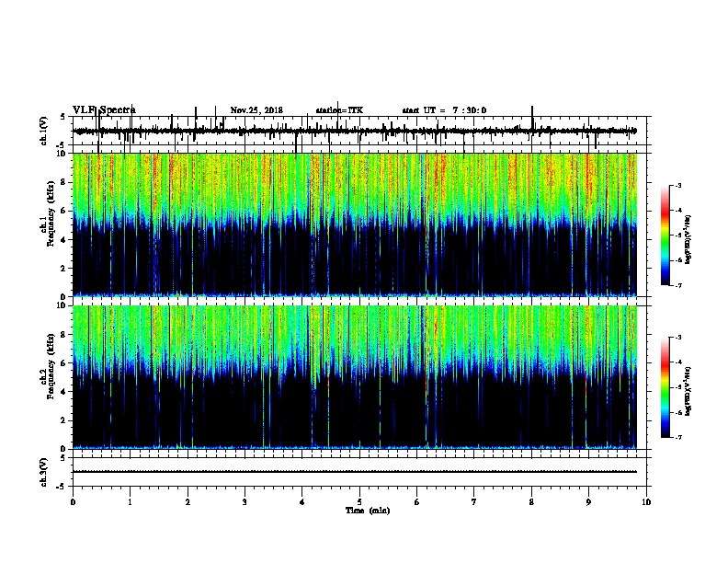Screen dimensions: 728x563
Task: Click the "8" kHz tick of ch.2 spectrogram
Action: pos(63,335)
